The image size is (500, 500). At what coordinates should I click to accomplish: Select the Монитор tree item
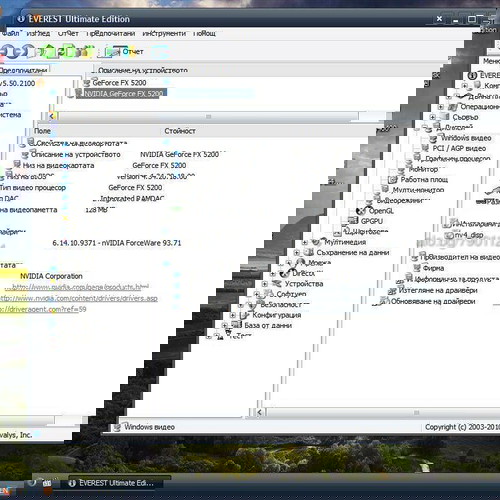coord(423,169)
